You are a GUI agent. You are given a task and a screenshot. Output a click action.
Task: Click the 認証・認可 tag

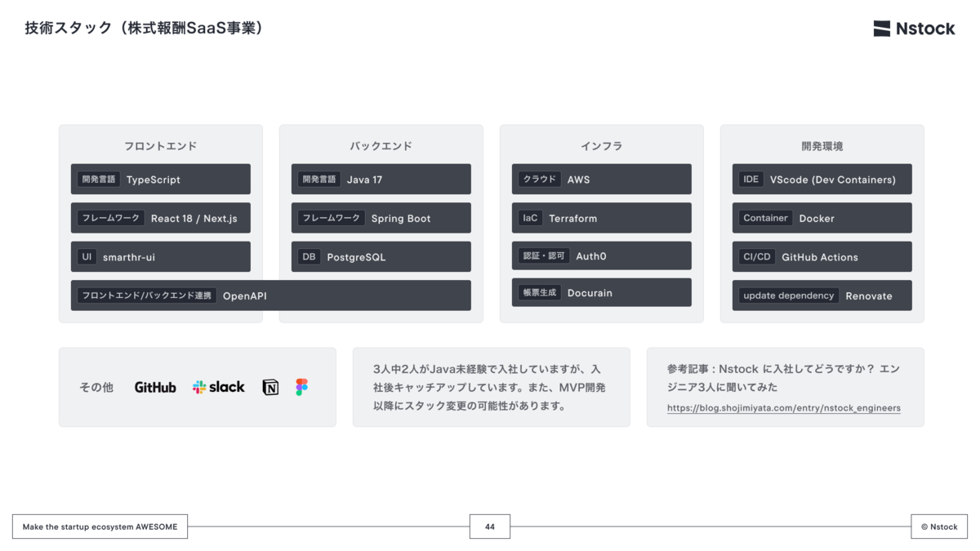tap(544, 256)
